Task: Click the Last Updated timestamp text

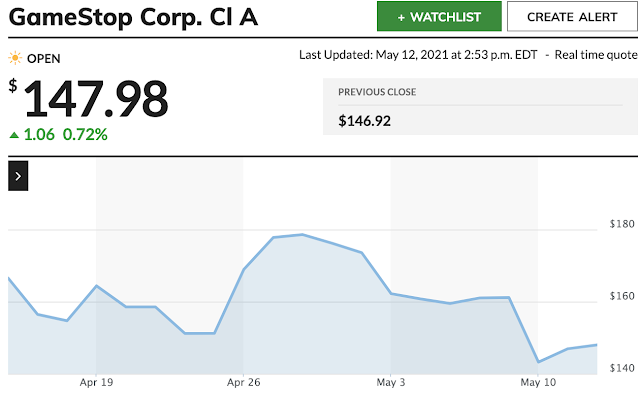Action: tap(418, 55)
